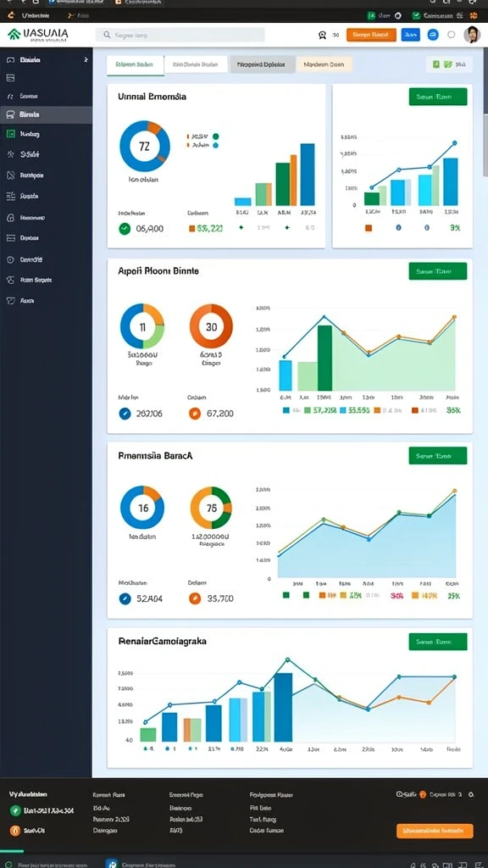The height and width of the screenshot is (868, 488).
Task: Click the green house logo icon
Action: [x=14, y=34]
